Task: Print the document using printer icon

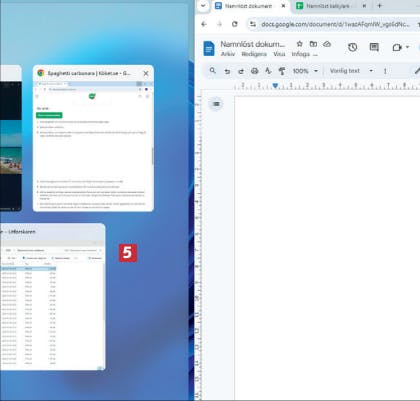Action: 255,71
